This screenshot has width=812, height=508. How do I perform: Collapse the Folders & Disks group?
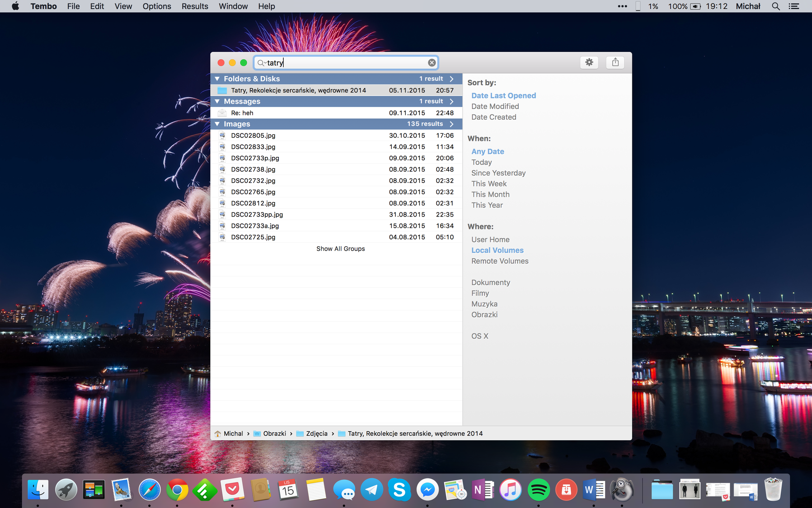(217, 79)
